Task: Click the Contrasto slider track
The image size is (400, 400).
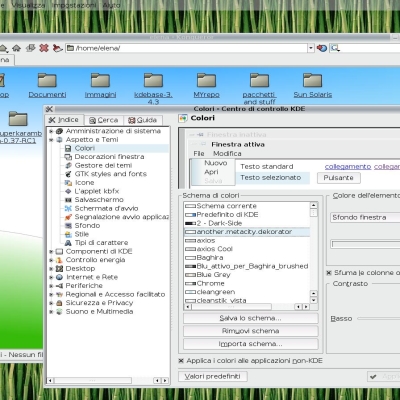Action: coord(379,319)
